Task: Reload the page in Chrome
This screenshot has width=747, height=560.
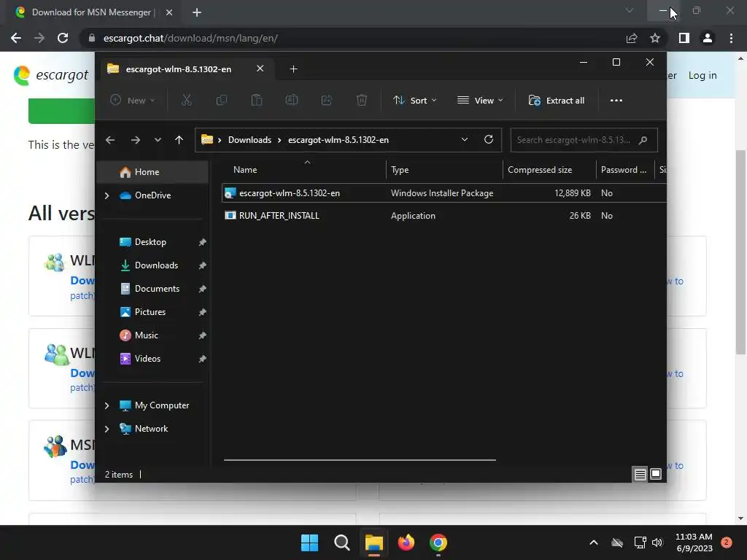Action: click(63, 38)
